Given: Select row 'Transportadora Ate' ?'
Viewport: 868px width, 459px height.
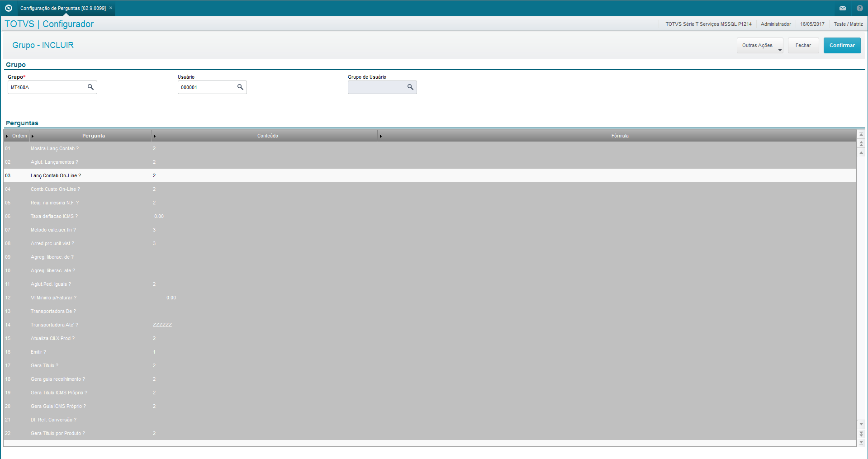Looking at the screenshot, I should point(430,325).
